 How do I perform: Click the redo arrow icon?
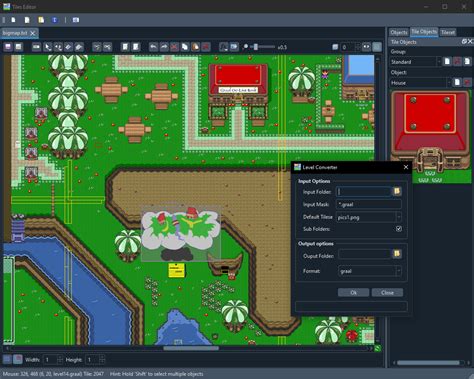click(x=164, y=47)
